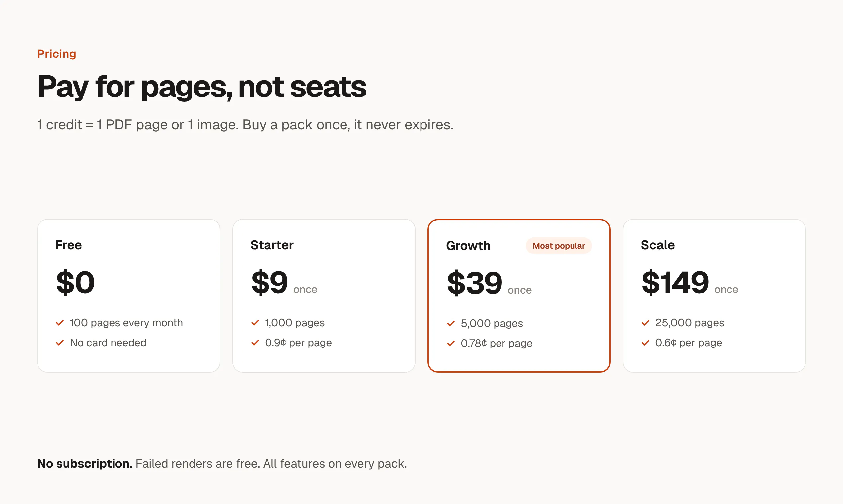The width and height of the screenshot is (843, 504).
Task: Click checkmark next to No card needed
Action: (60, 342)
